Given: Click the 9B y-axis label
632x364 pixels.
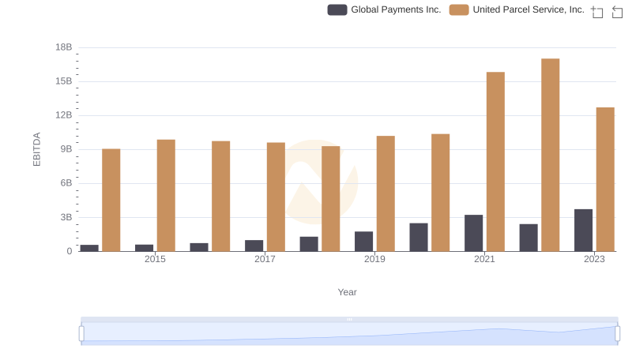Looking at the screenshot, I should pyautogui.click(x=66, y=149).
